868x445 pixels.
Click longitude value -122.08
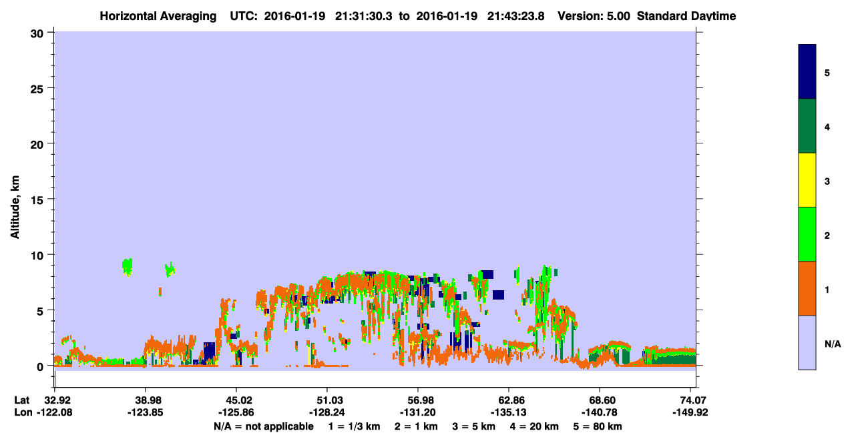point(55,412)
